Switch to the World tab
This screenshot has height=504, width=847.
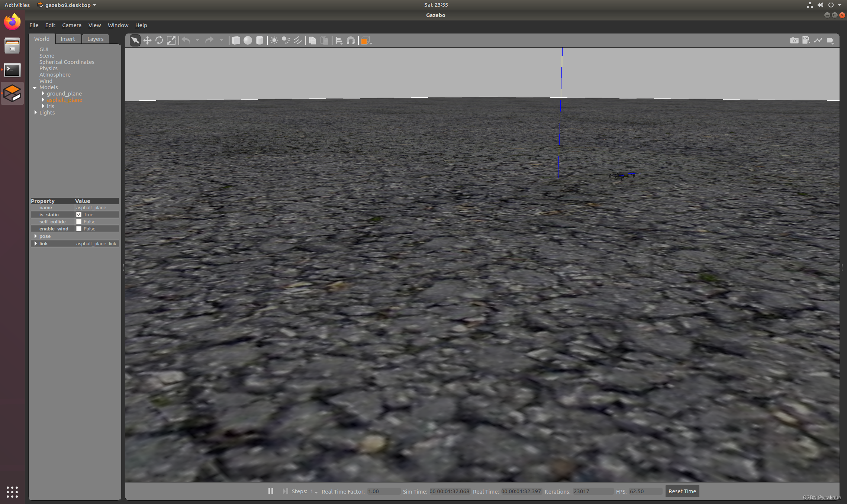42,39
